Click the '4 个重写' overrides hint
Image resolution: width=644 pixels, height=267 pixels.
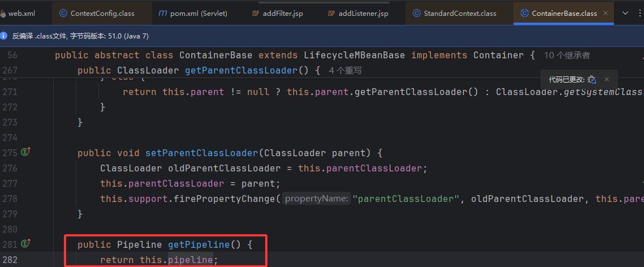pyautogui.click(x=345, y=71)
